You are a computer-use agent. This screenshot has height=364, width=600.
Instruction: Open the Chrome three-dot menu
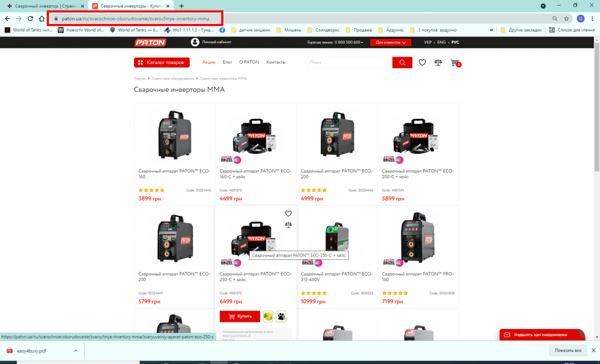[x=593, y=18]
